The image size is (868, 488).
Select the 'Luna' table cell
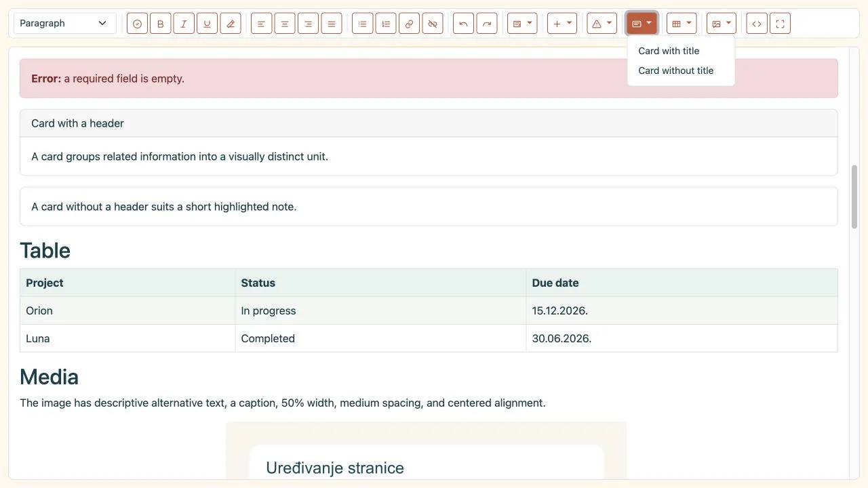pyautogui.click(x=127, y=338)
